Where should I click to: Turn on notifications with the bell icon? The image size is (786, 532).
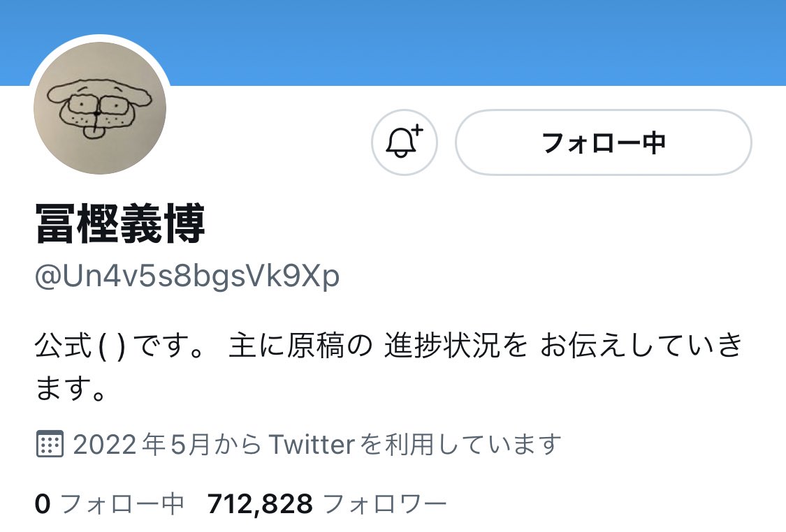(x=404, y=142)
